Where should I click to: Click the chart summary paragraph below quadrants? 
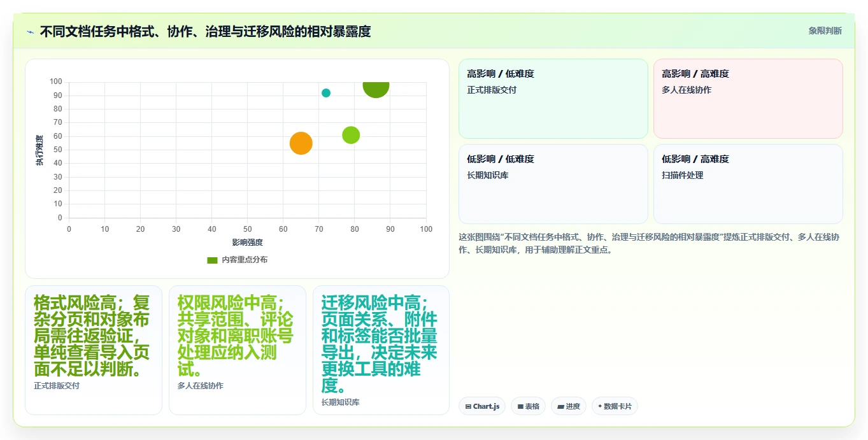pos(649,243)
